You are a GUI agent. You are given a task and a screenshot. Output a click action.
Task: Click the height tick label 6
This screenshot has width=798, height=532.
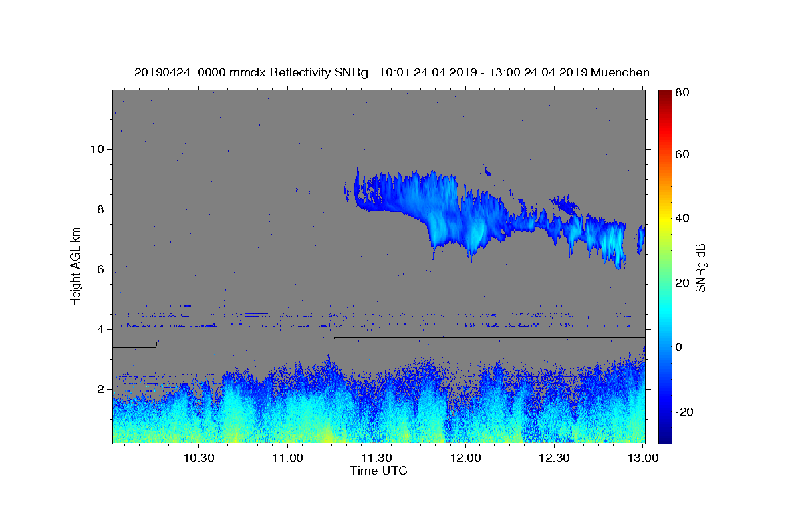click(x=101, y=269)
